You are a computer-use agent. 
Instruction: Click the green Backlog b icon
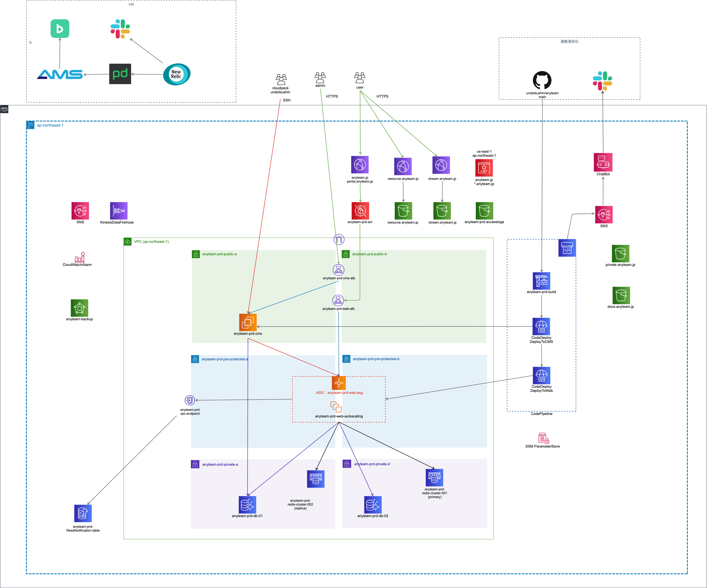(60, 29)
